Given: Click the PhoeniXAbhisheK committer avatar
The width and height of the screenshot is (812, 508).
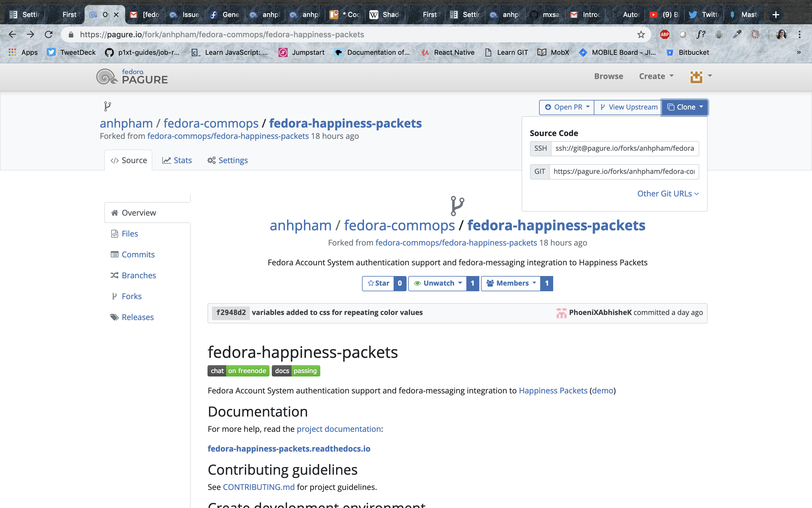Looking at the screenshot, I should pyautogui.click(x=561, y=313).
